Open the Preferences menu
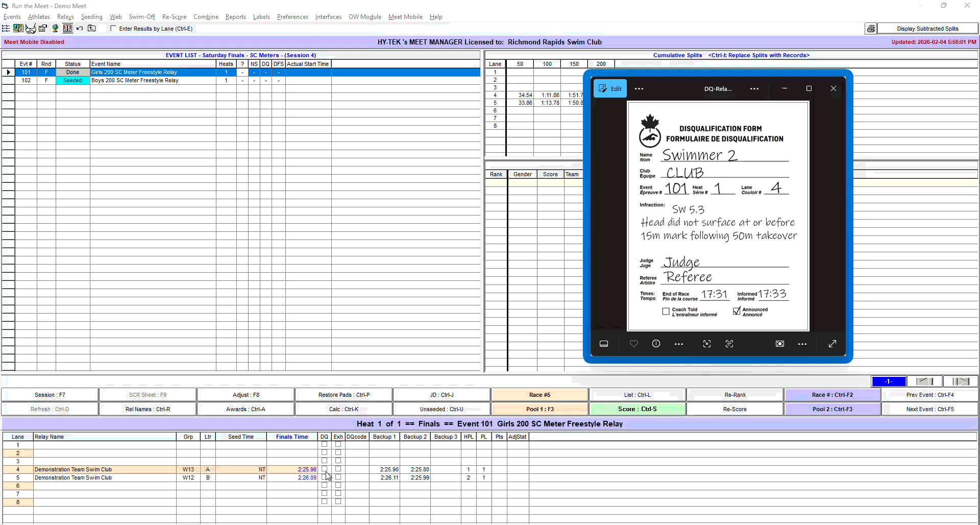The height and width of the screenshot is (525, 980). click(292, 17)
